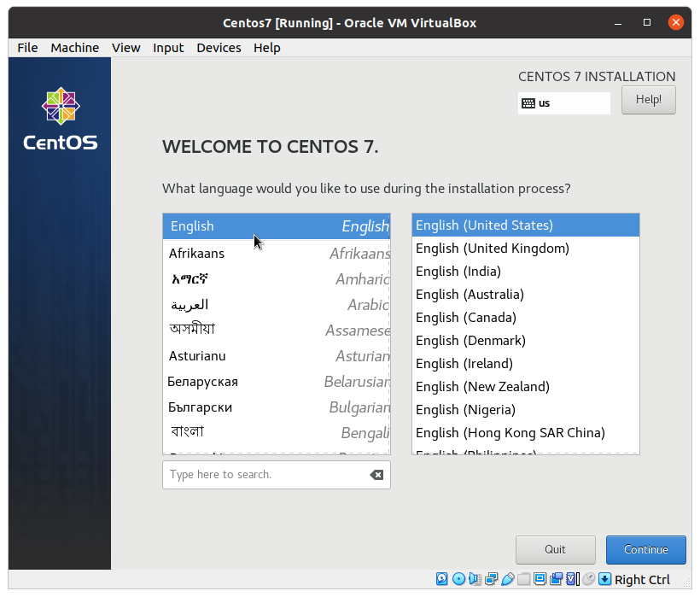Click the CentOS logo in sidebar
Screen dimensions: 700x597
tap(61, 119)
